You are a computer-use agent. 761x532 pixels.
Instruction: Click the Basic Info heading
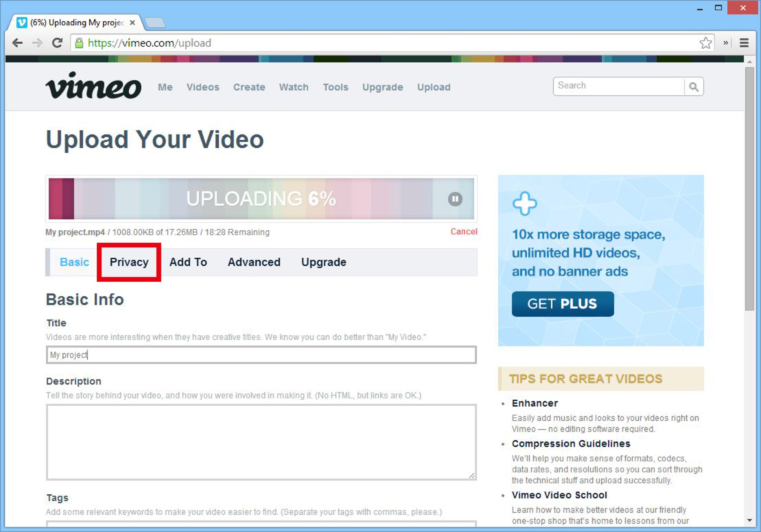(x=85, y=300)
